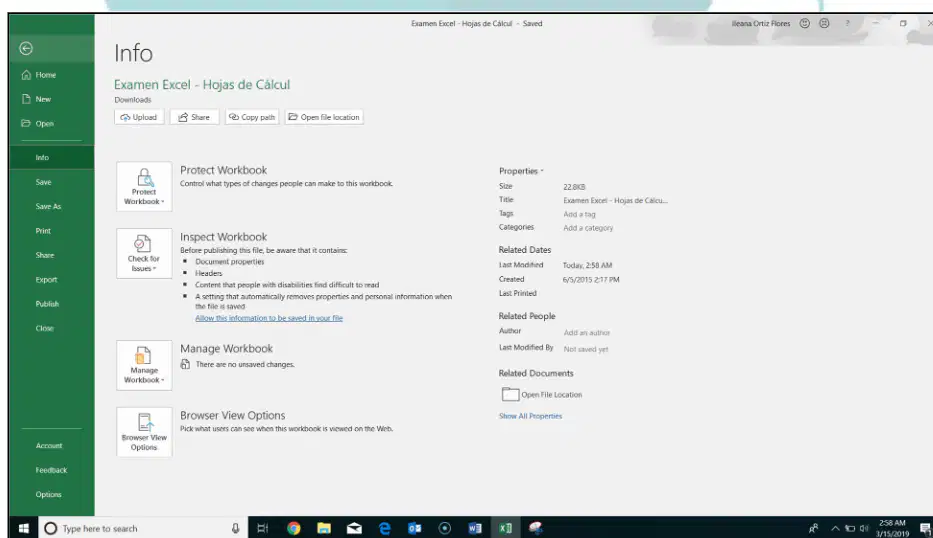933x538 pixels.
Task: Click the frown feedback icon in title bar
Action: point(824,23)
